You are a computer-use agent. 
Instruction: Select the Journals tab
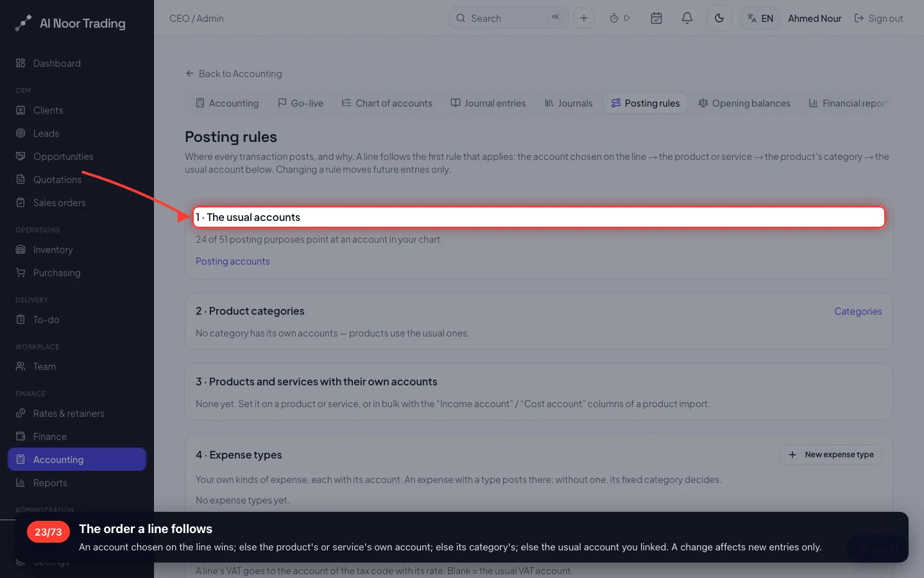click(x=569, y=103)
